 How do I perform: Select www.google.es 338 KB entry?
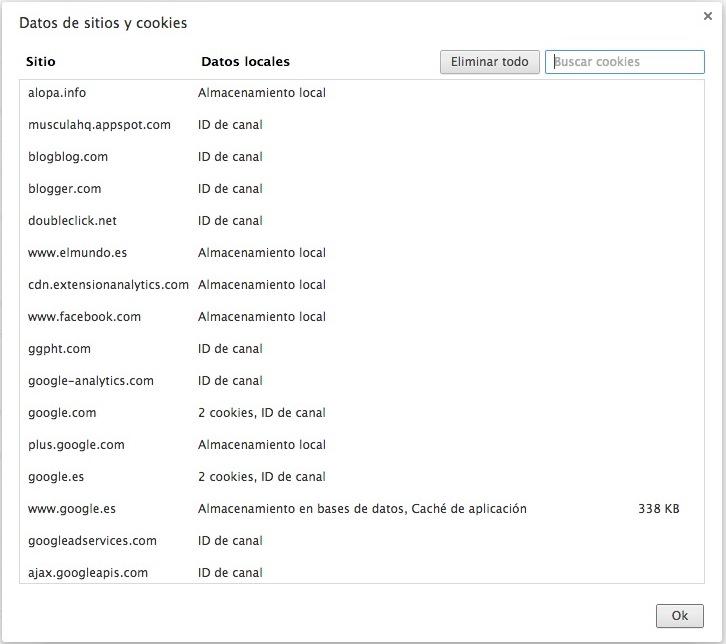72,509
